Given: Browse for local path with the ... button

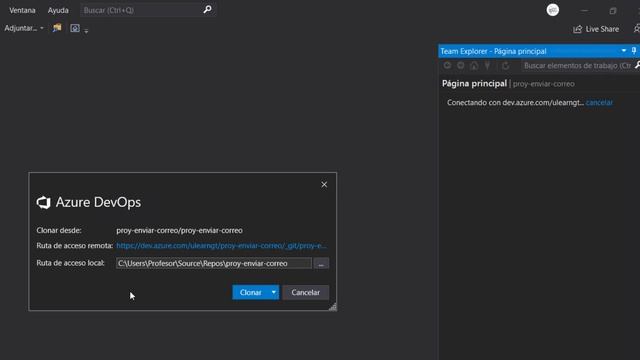Looking at the screenshot, I should pos(321,264).
